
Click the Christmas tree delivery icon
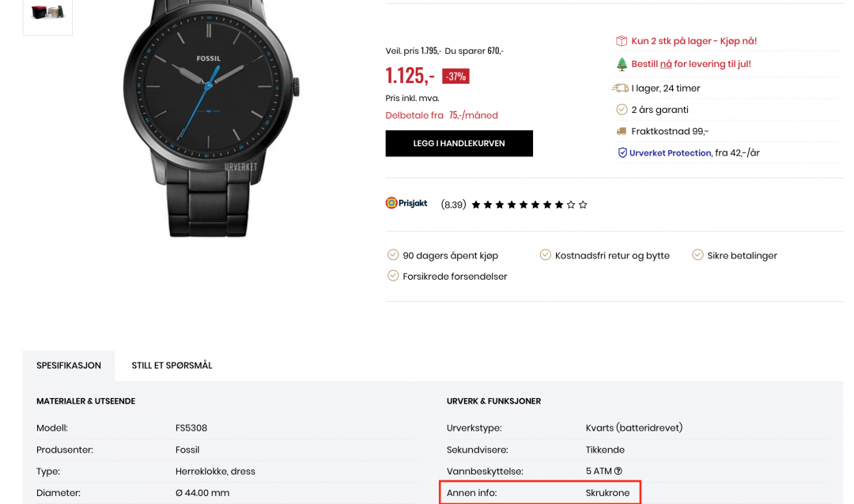coord(622,64)
